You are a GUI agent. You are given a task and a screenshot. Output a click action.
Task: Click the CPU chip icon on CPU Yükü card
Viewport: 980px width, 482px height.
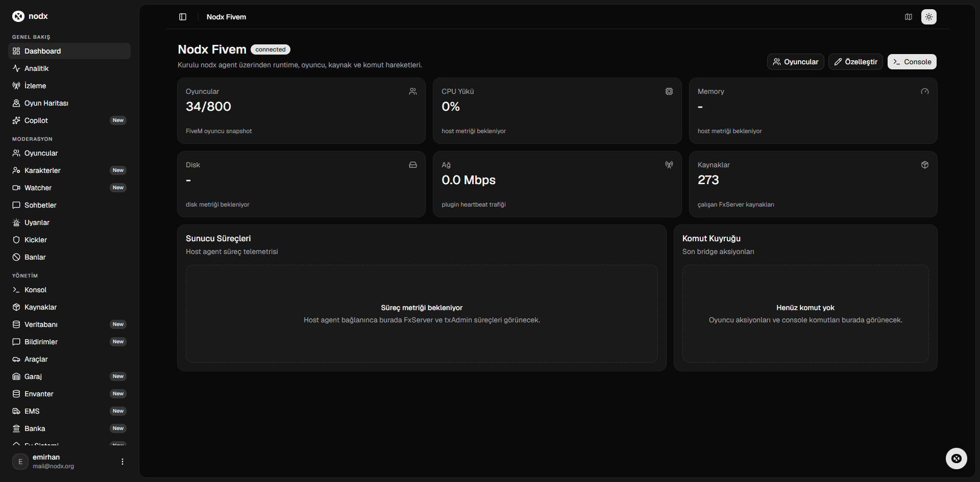(669, 91)
